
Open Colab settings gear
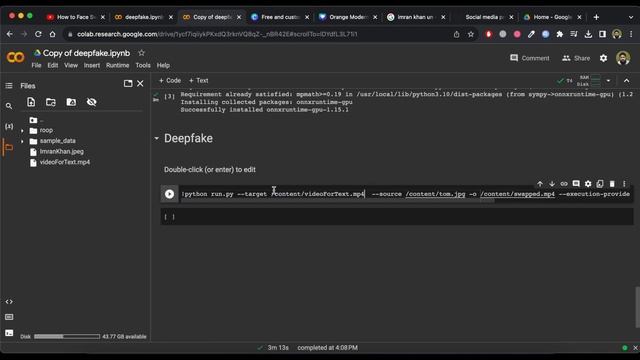point(603,58)
